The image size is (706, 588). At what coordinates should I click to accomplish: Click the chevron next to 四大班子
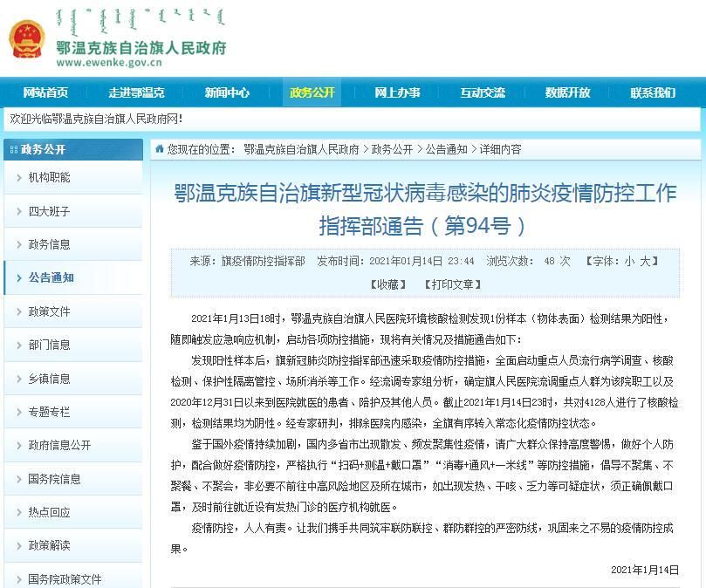(19, 211)
